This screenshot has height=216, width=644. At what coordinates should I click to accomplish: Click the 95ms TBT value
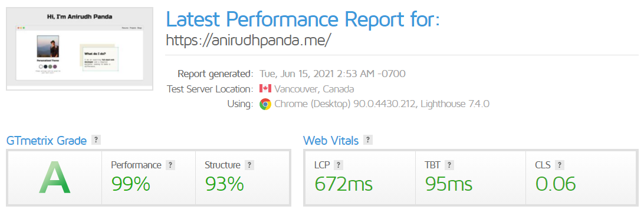point(448,184)
